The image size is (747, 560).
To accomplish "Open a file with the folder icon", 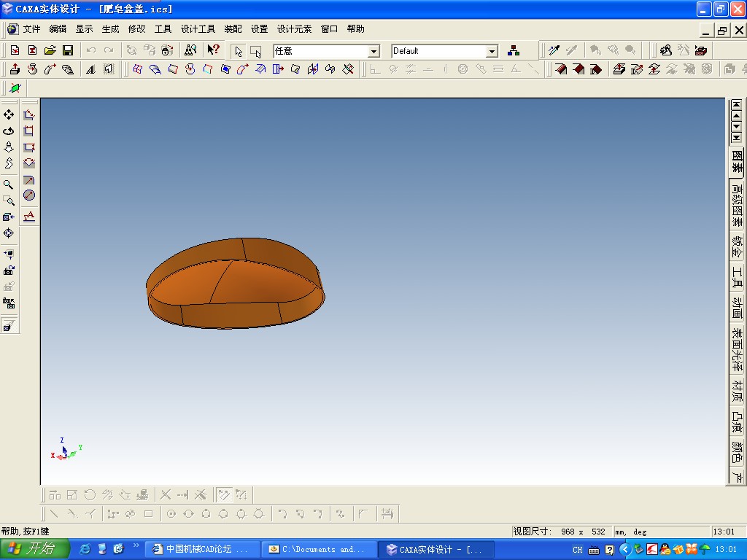I will [50, 50].
